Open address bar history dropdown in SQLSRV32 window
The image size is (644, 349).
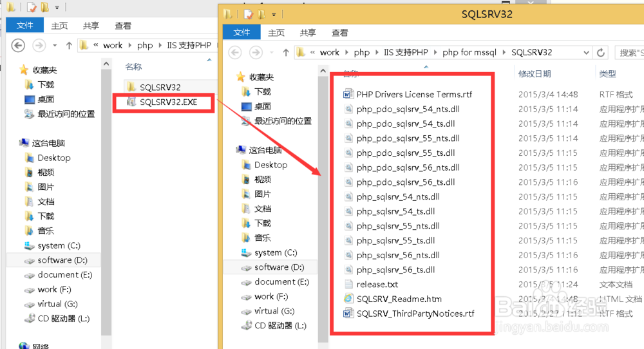coord(586,53)
